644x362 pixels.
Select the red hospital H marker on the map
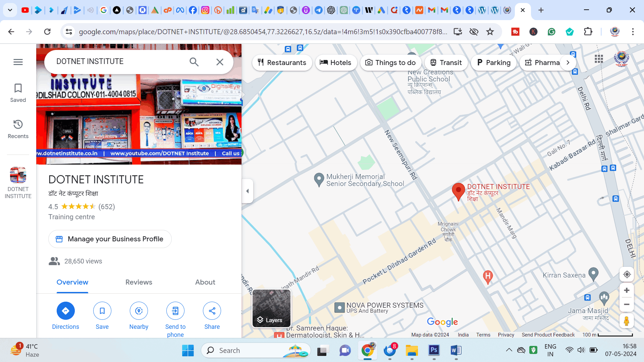[x=488, y=277]
